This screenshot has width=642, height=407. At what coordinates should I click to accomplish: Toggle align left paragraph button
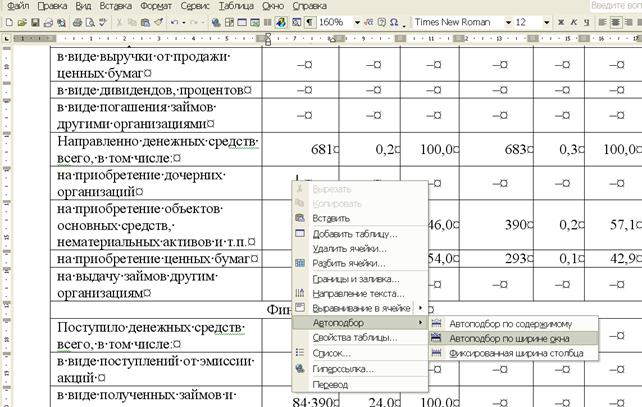pyautogui.click(x=602, y=23)
